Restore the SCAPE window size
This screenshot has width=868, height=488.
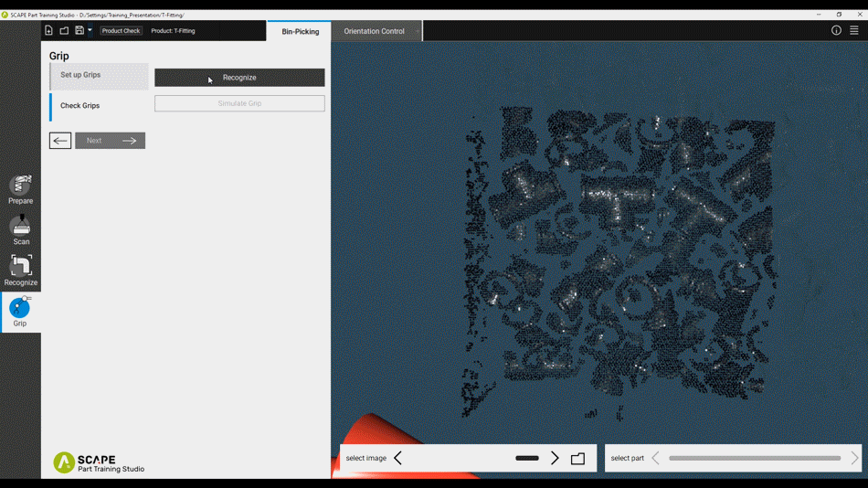[x=839, y=15]
